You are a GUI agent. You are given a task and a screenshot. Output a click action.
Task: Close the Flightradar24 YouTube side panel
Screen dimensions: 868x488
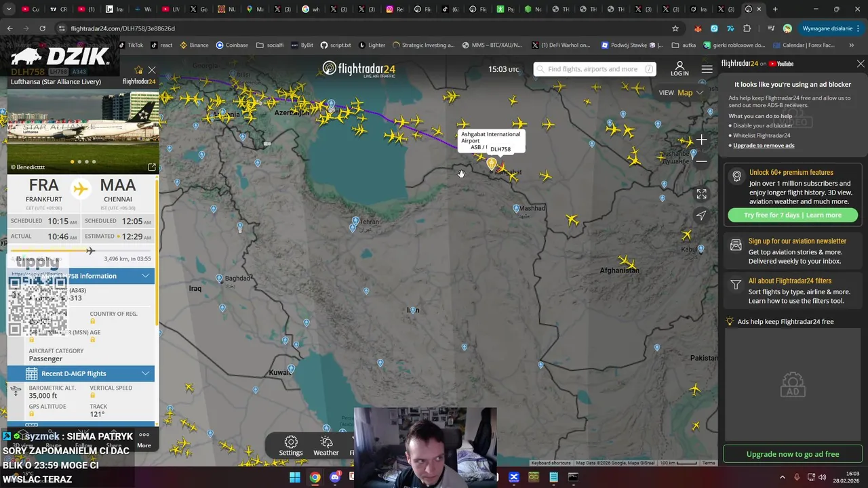pyautogui.click(x=861, y=64)
